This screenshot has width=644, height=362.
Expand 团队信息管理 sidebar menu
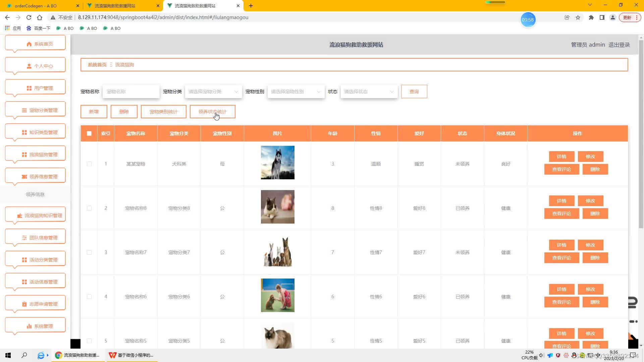tap(35, 237)
